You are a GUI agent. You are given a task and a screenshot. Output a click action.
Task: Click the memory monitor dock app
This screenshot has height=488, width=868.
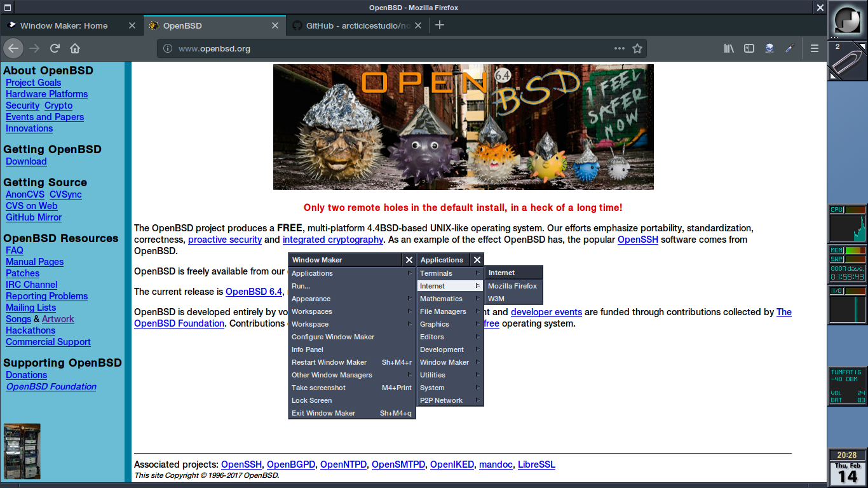(848, 264)
